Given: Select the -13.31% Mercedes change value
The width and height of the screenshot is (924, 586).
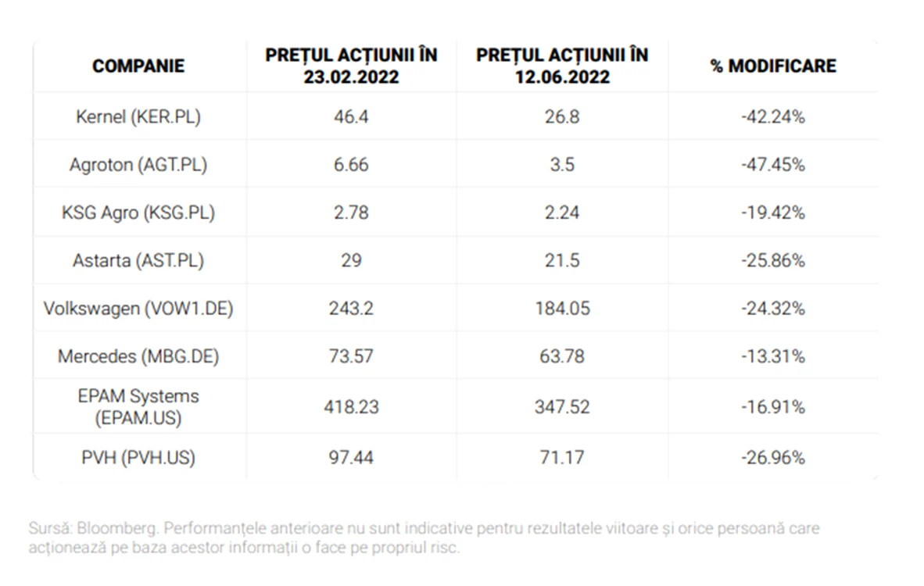Looking at the screenshot, I should coord(773,356).
